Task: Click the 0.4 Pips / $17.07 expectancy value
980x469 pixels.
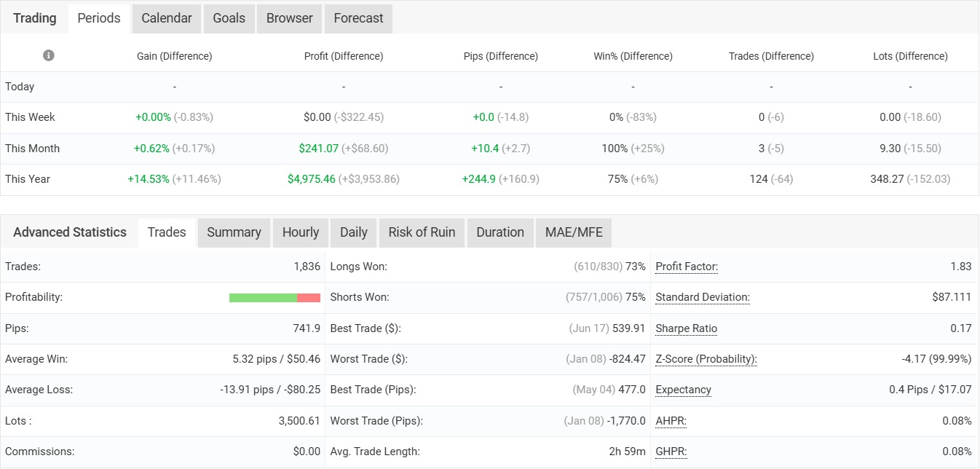Action: [x=930, y=390]
